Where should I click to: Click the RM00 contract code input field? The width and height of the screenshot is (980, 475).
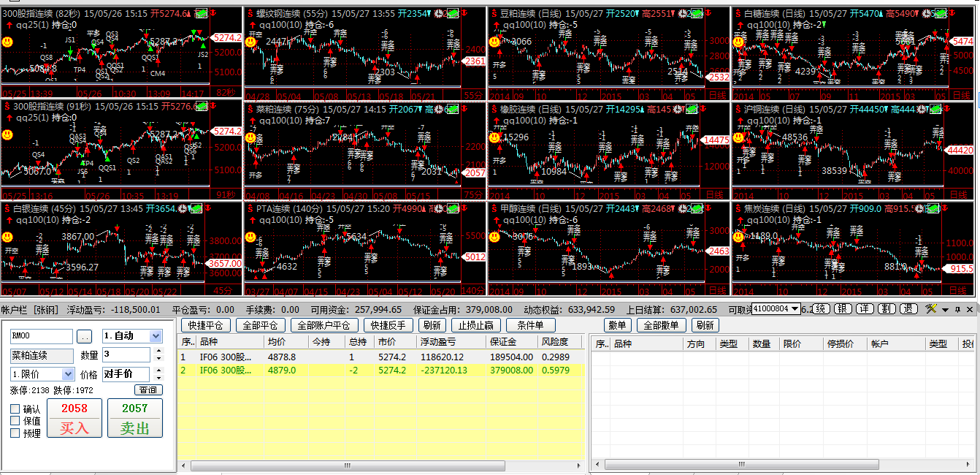(x=41, y=336)
